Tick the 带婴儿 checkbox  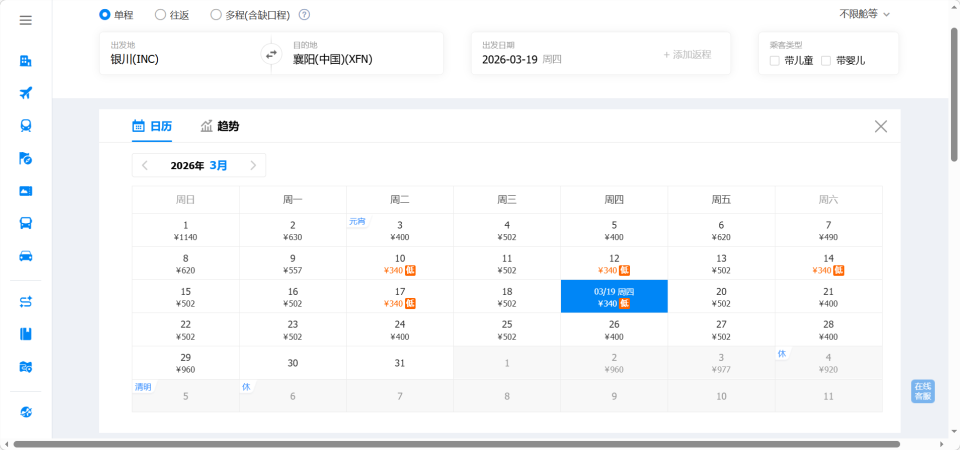pyautogui.click(x=826, y=61)
